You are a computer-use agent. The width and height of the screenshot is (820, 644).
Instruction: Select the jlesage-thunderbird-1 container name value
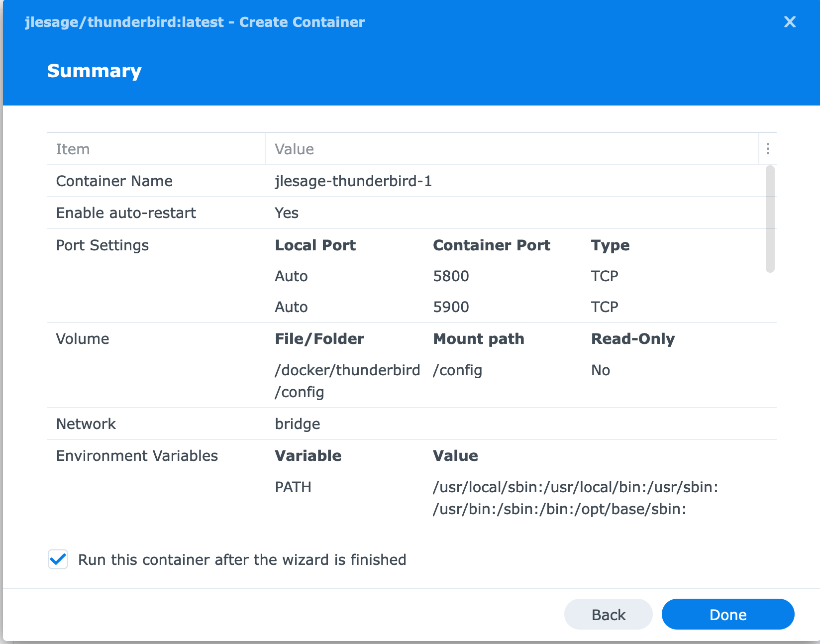coord(353,181)
